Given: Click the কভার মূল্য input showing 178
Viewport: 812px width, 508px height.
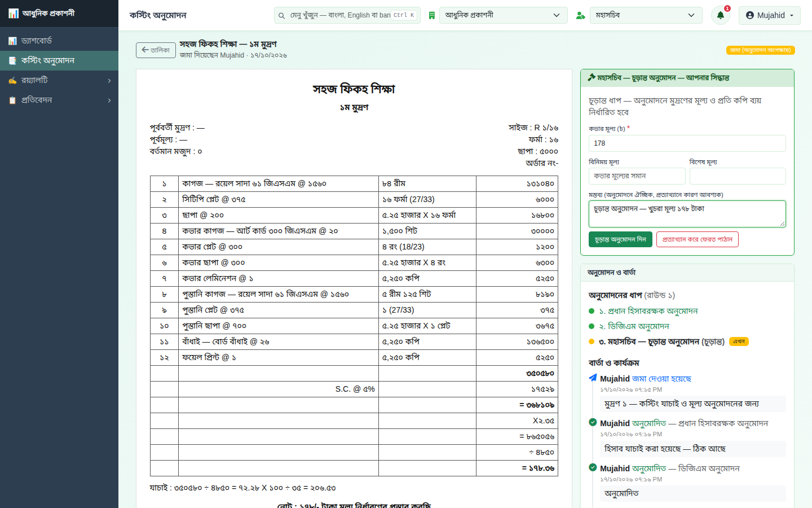Looking at the screenshot, I should pos(687,143).
